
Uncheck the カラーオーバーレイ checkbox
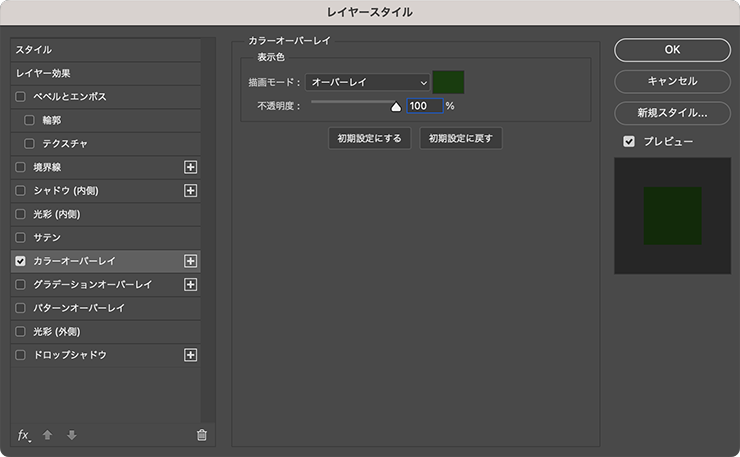click(x=20, y=261)
